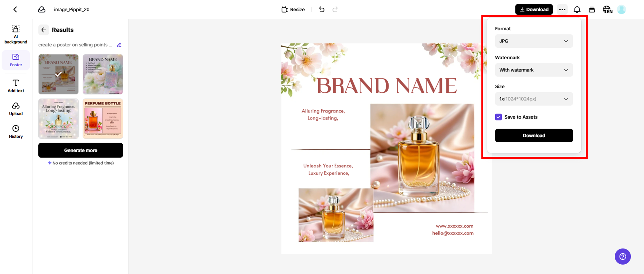
Task: Open the History panel
Action: 16,132
